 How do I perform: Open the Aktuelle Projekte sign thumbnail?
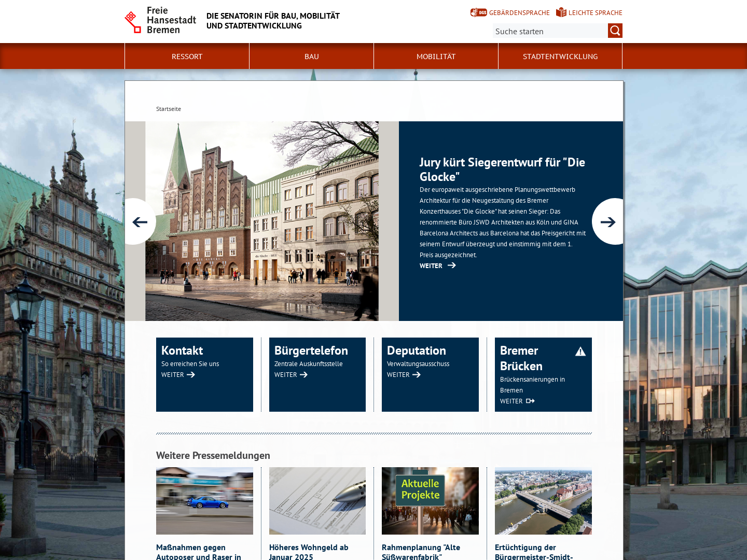(430, 501)
